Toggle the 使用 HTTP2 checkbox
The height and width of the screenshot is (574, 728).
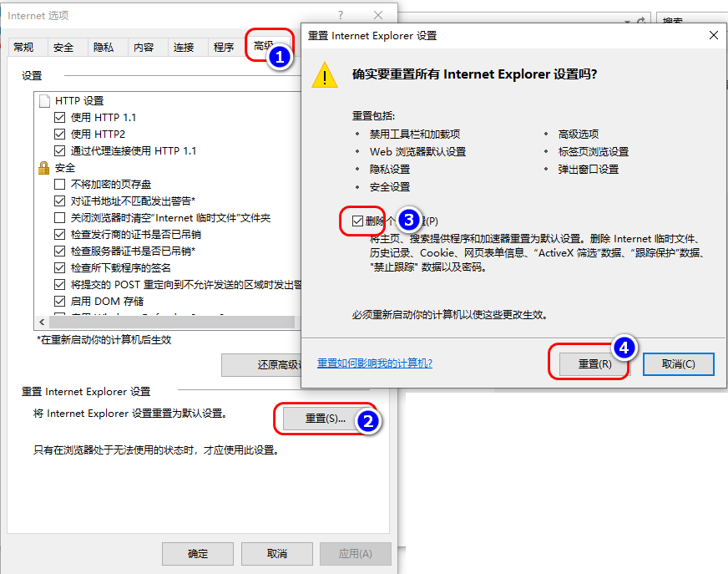pos(59,135)
